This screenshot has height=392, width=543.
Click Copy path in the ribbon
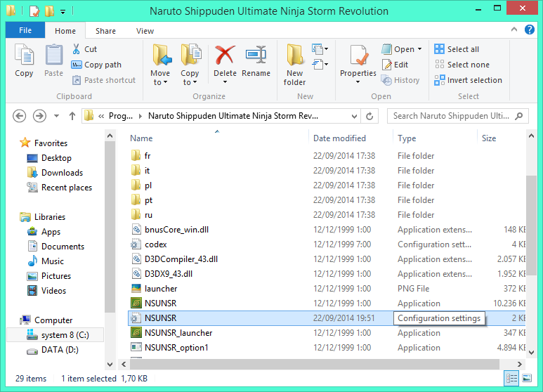pyautogui.click(x=96, y=65)
